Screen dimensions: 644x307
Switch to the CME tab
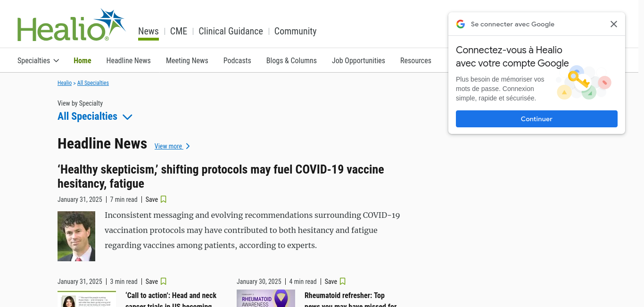pos(179,31)
